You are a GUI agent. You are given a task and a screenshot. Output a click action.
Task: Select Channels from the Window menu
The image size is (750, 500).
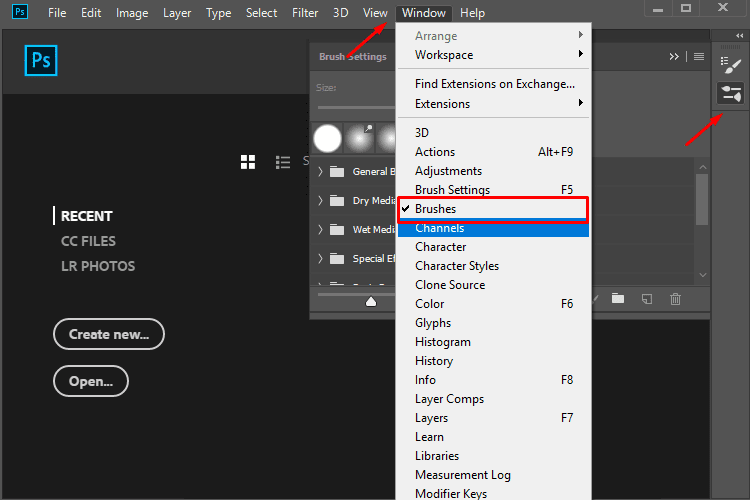pos(440,228)
